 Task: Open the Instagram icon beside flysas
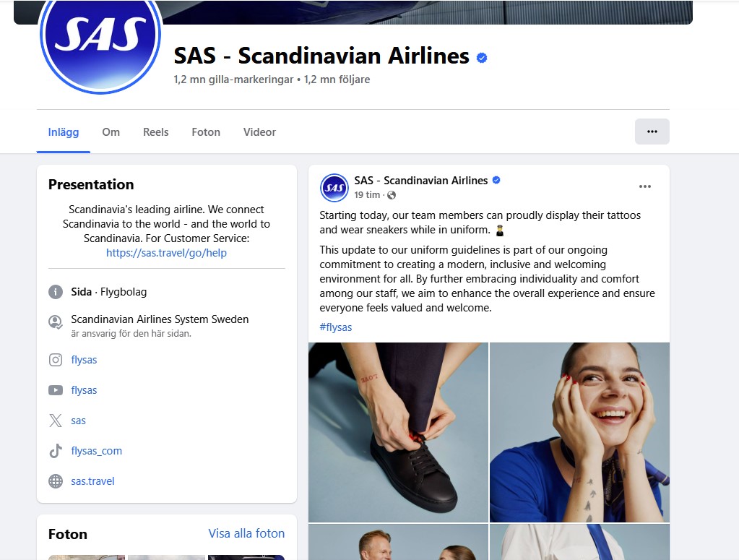pos(56,360)
